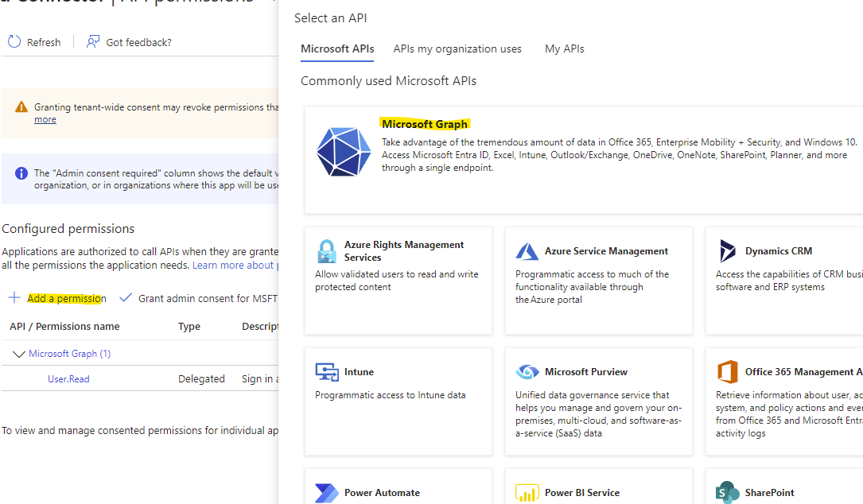Open the My APIs tab
863x504 pixels.
coord(564,49)
